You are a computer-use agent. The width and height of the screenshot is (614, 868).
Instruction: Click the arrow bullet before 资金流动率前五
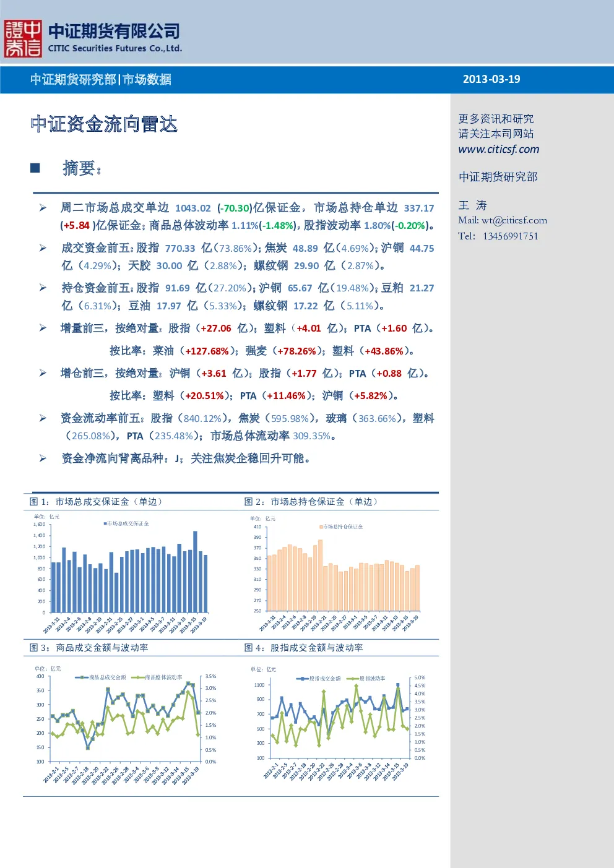[43, 418]
